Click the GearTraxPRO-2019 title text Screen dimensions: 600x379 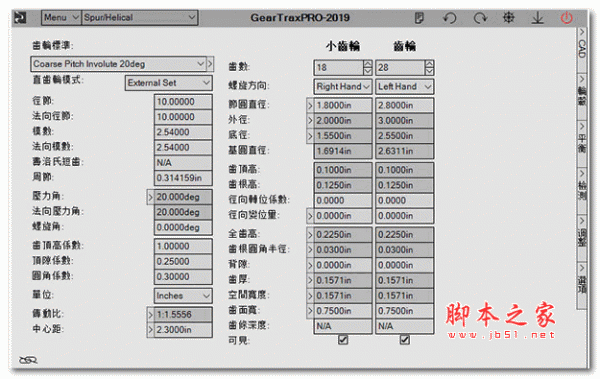coord(300,18)
